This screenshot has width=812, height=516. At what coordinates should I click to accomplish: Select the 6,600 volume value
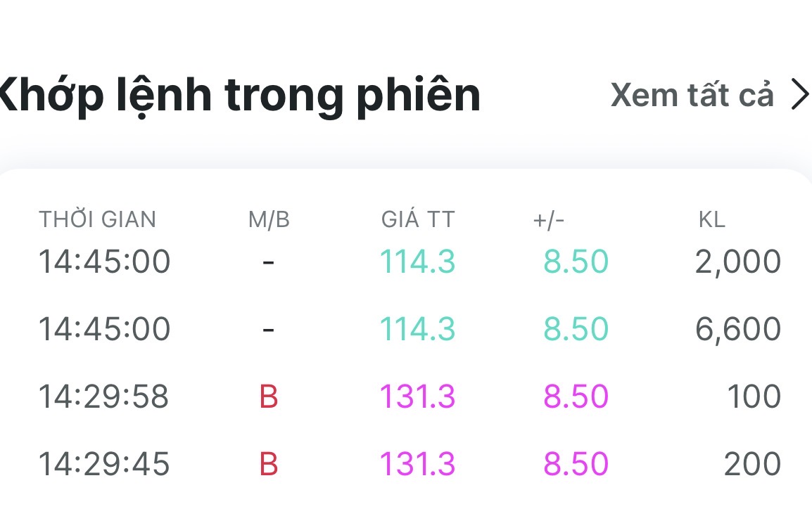(x=737, y=330)
